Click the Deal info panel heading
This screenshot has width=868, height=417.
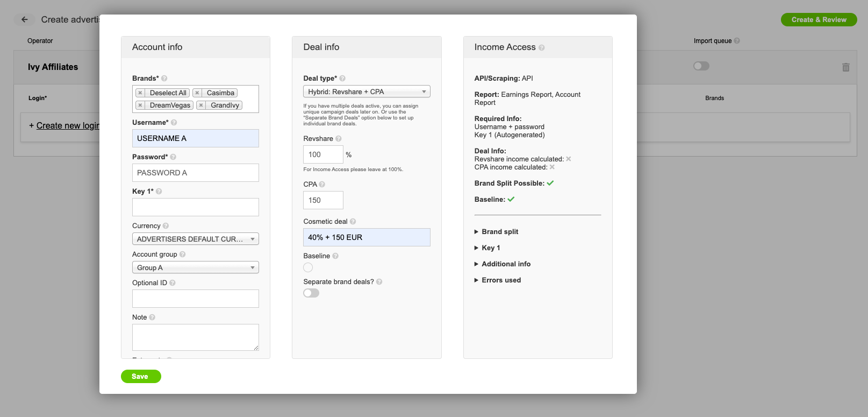321,47
